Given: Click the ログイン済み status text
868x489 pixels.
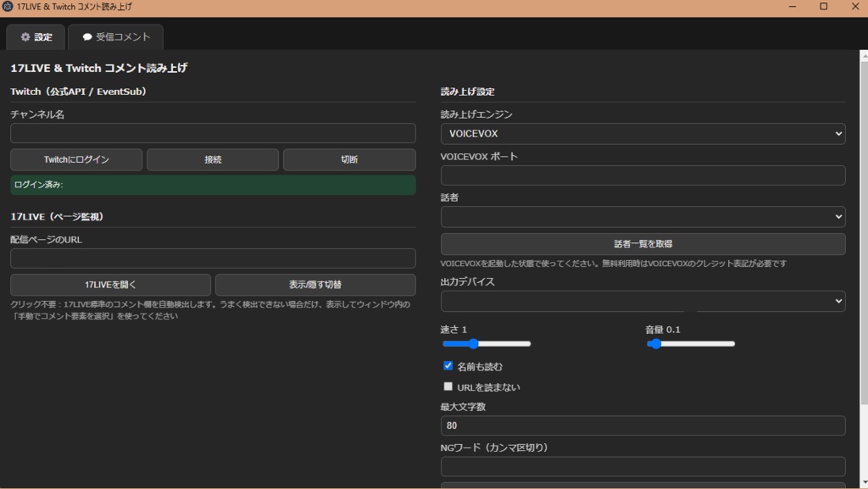Looking at the screenshot, I should [x=38, y=185].
